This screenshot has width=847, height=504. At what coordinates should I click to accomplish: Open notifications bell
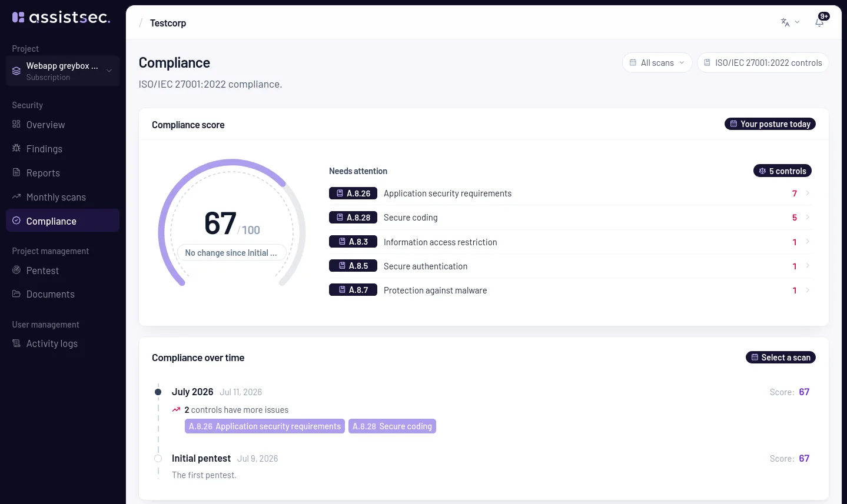(820, 22)
